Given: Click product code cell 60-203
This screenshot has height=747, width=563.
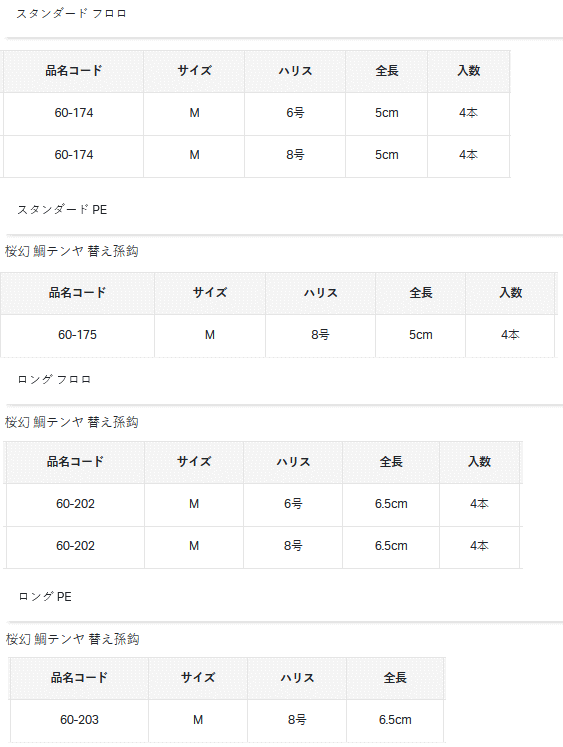Looking at the screenshot, I should [x=79, y=720].
